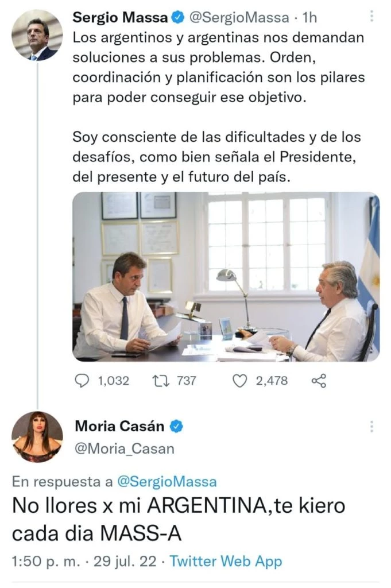Click @SergioMassa in the 'En respuesta a' line
The width and height of the screenshot is (391, 588).
tap(167, 481)
